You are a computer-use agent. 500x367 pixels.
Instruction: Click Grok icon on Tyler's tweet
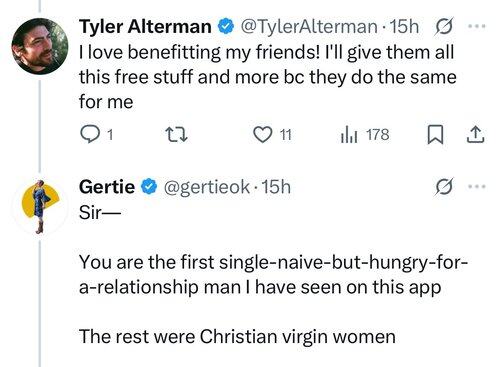click(444, 27)
